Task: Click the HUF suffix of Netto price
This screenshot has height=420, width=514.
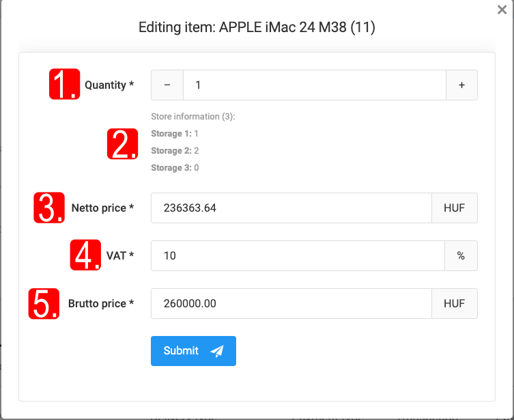Action: (x=455, y=208)
